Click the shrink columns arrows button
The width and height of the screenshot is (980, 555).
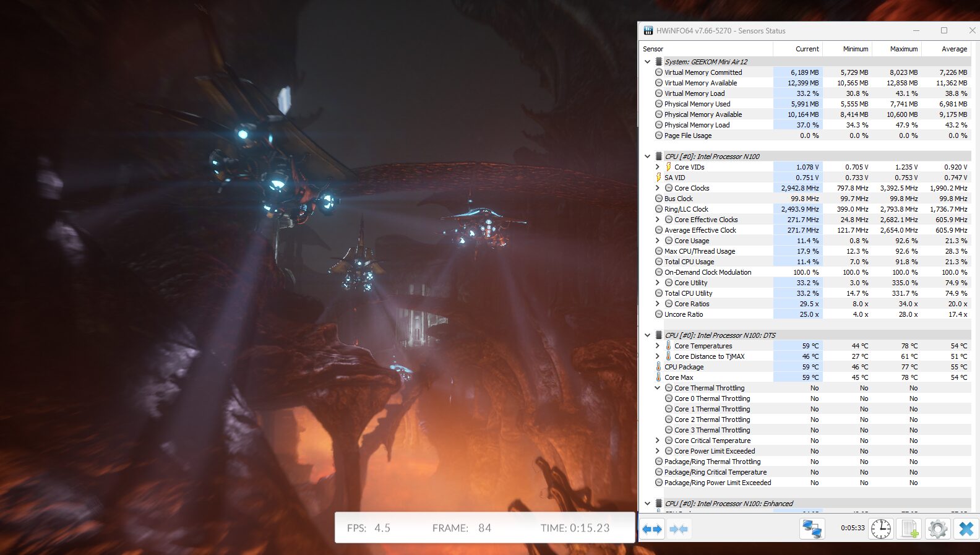pyautogui.click(x=679, y=529)
